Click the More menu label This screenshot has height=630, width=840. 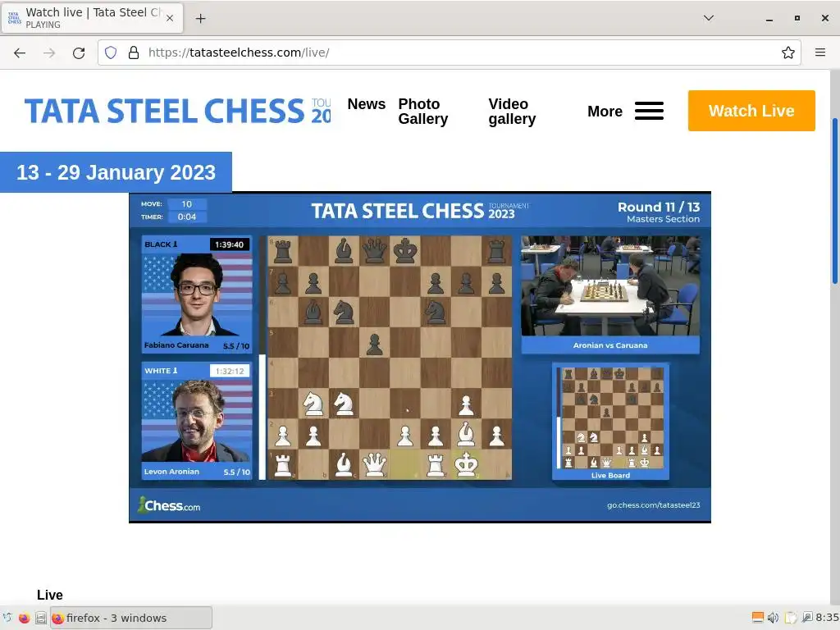click(605, 112)
